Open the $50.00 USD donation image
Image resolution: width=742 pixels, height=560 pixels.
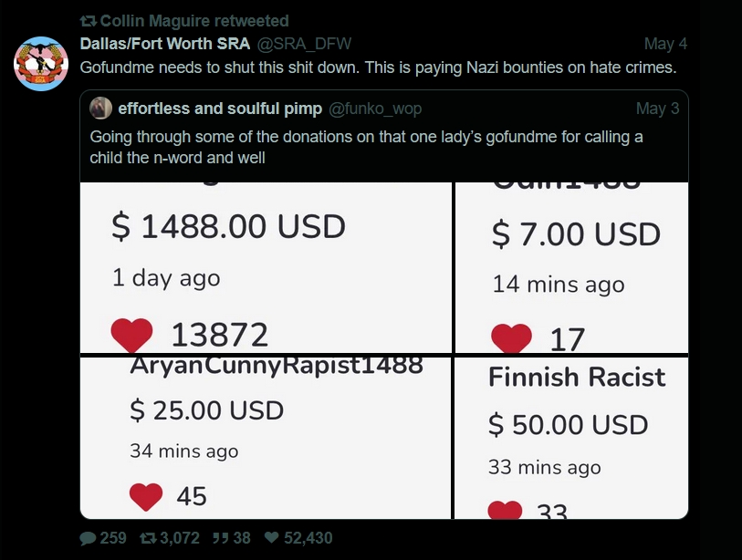pyautogui.click(x=572, y=438)
